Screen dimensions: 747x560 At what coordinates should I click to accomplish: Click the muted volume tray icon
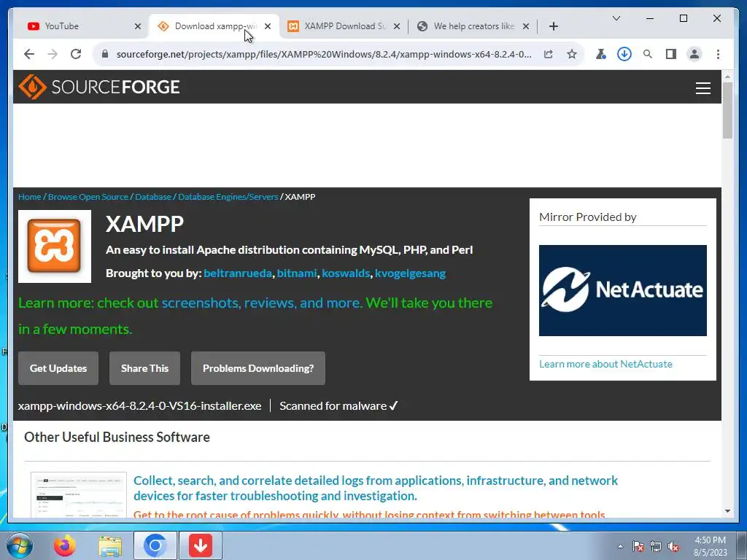coord(673,546)
